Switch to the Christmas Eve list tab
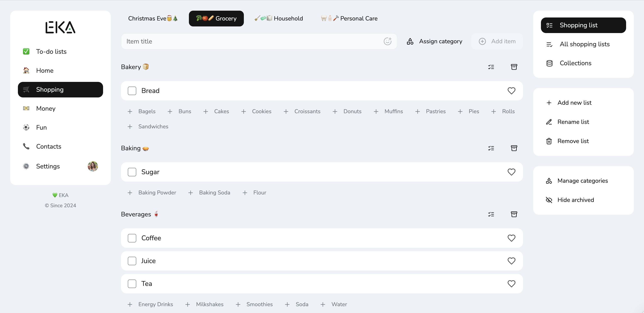644x313 pixels. pyautogui.click(x=153, y=18)
